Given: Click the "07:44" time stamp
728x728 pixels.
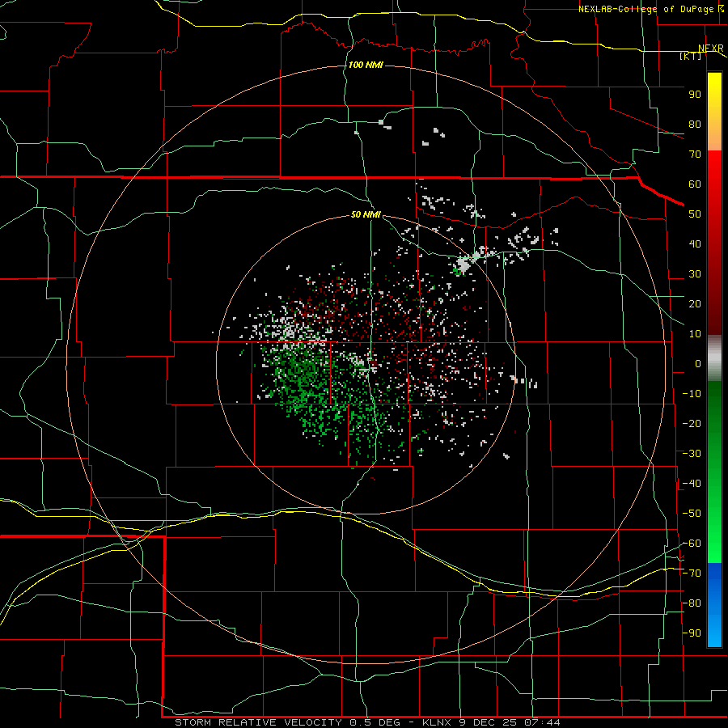Looking at the screenshot, I should pos(542,722).
